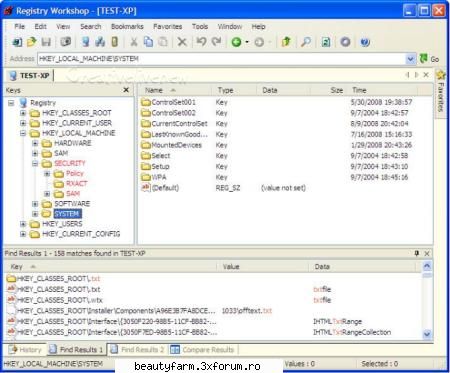Expand the HARDWARE key node

35,144
